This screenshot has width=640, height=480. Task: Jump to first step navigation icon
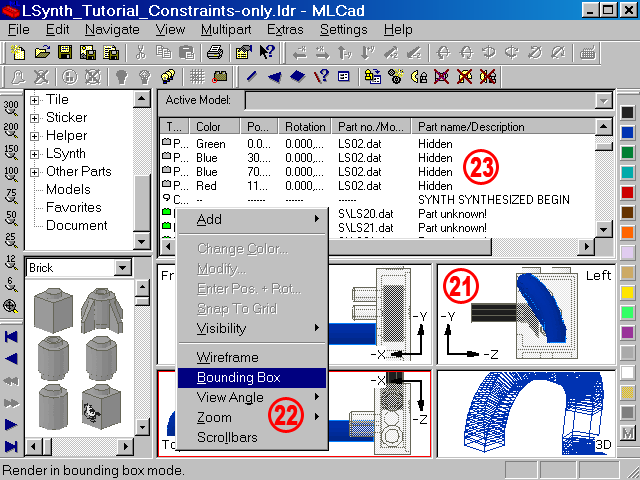pyautogui.click(x=11, y=337)
